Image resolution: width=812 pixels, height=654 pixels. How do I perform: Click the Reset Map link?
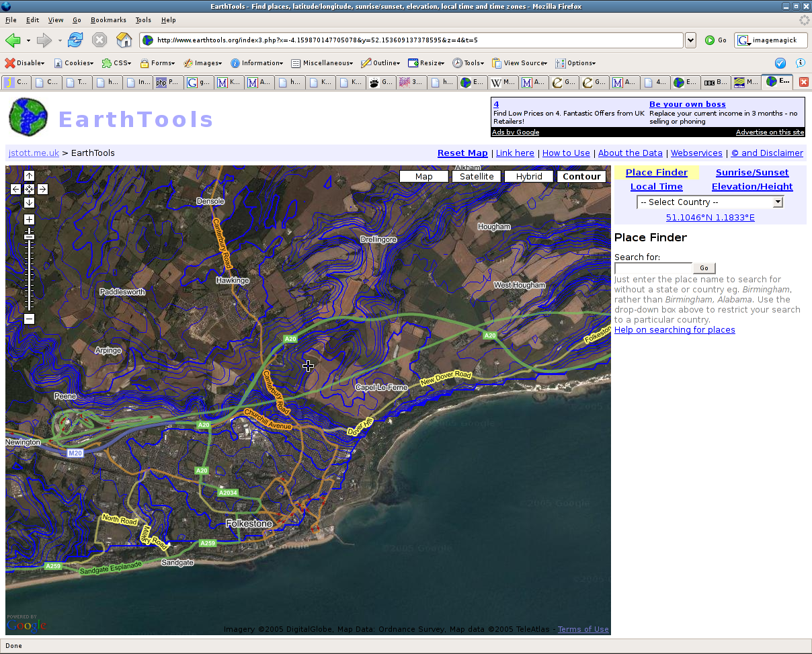pyautogui.click(x=462, y=153)
